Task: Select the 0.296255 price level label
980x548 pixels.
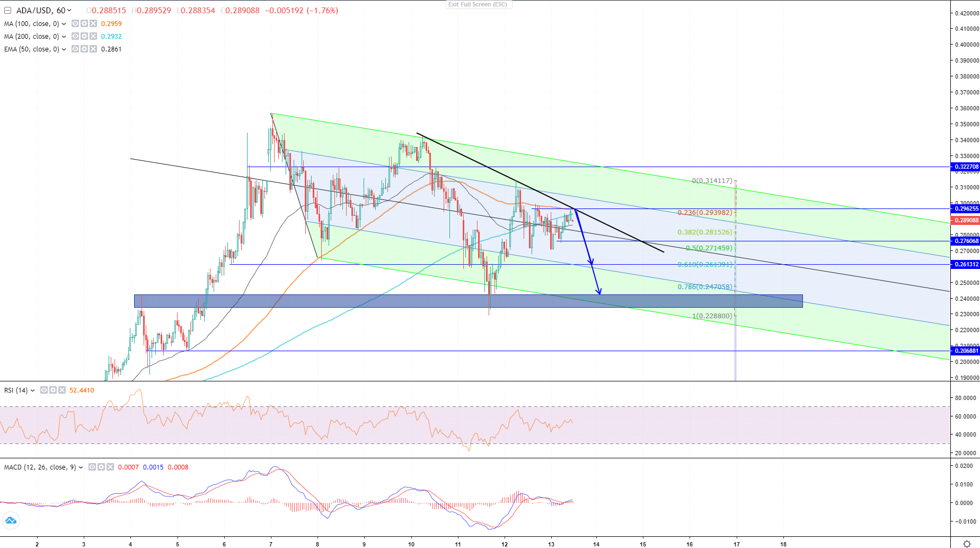Action: [x=966, y=209]
